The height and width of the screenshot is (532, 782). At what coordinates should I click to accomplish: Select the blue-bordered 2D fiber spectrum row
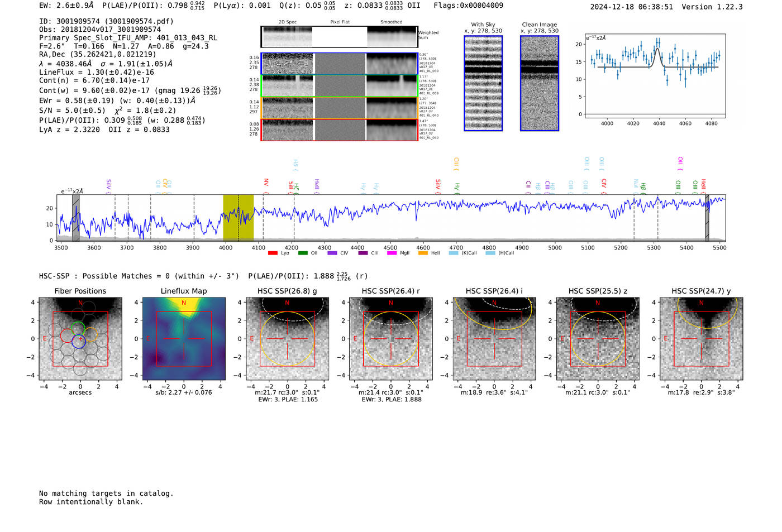coord(339,64)
